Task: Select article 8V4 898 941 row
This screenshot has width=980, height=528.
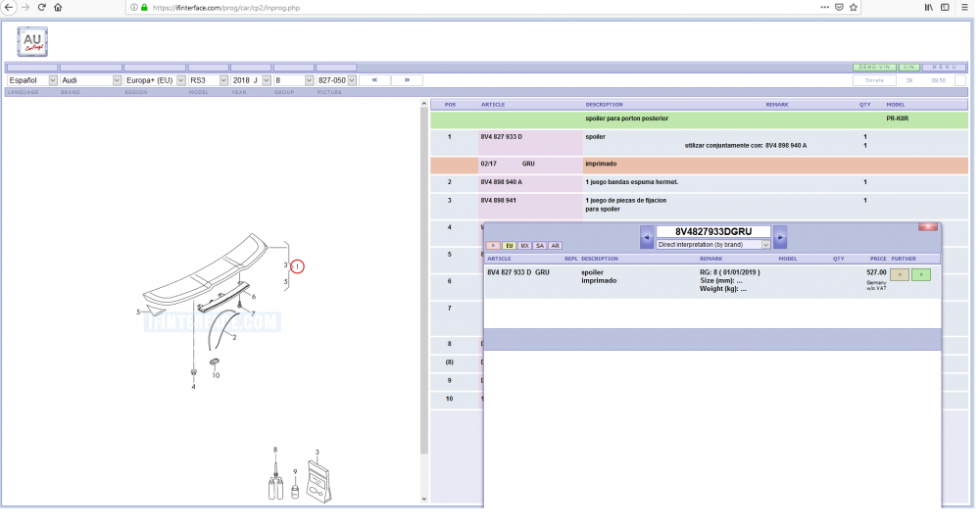Action: click(x=699, y=206)
